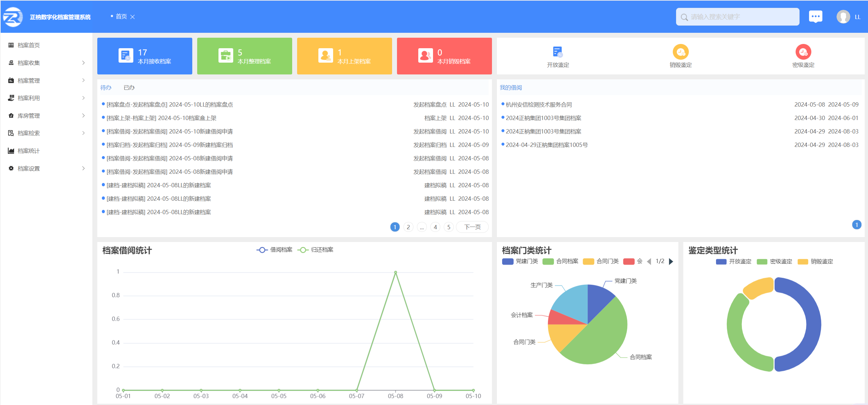Click 档案统计 chart sidebar icon
This screenshot has width=868, height=405.
coord(11,151)
